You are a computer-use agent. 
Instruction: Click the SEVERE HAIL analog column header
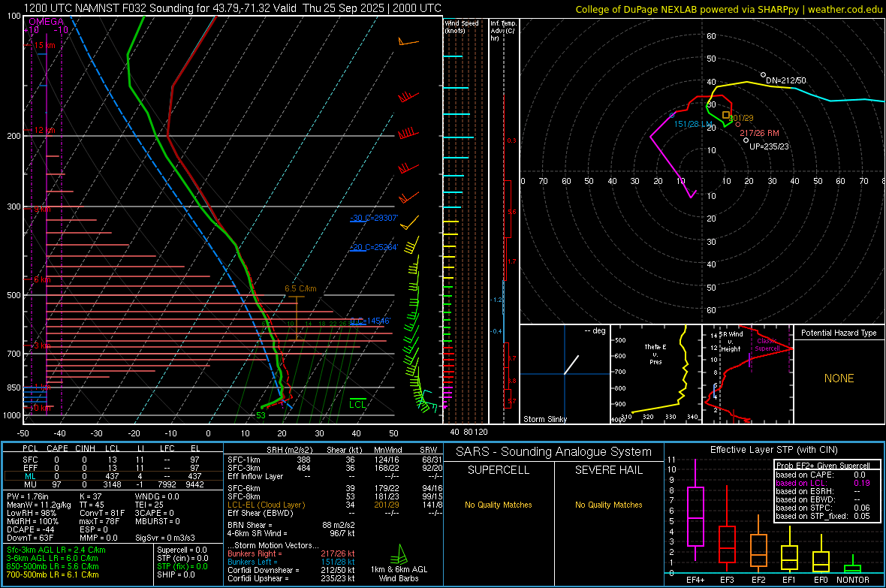click(x=608, y=470)
